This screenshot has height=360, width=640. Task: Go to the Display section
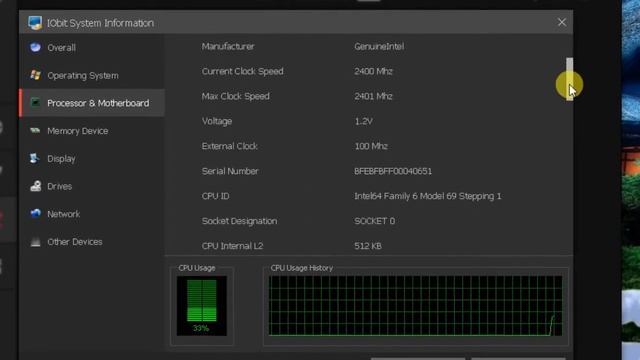(x=92, y=159)
